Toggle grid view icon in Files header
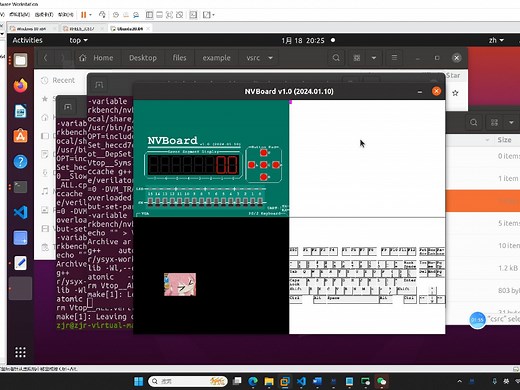The width and height of the screenshot is (520, 390). tap(357, 58)
